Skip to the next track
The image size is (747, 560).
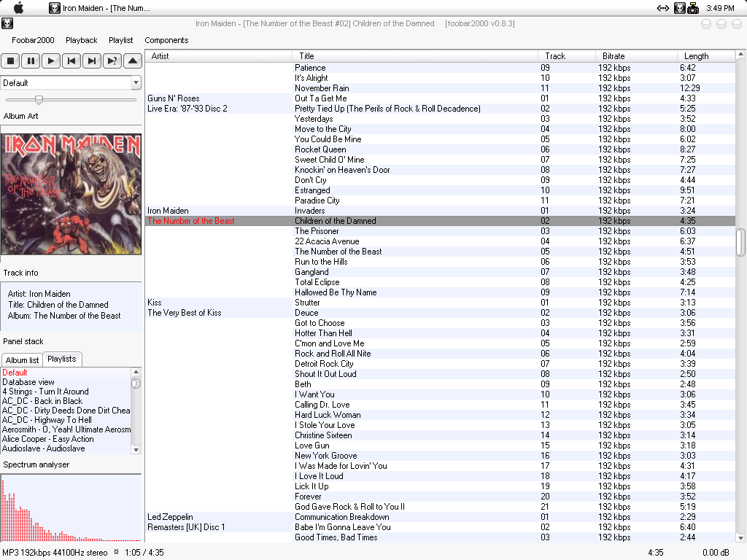tap(92, 61)
